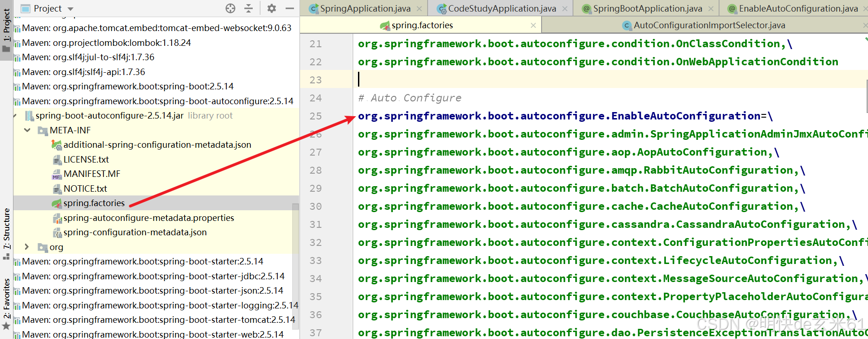
Task: Open Project panel settings gear
Action: [272, 8]
